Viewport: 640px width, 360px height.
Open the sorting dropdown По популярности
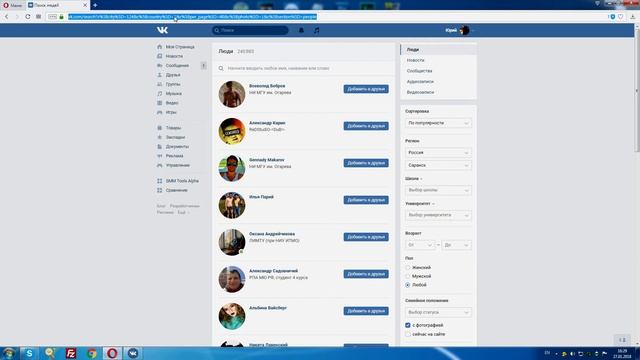[x=438, y=123]
